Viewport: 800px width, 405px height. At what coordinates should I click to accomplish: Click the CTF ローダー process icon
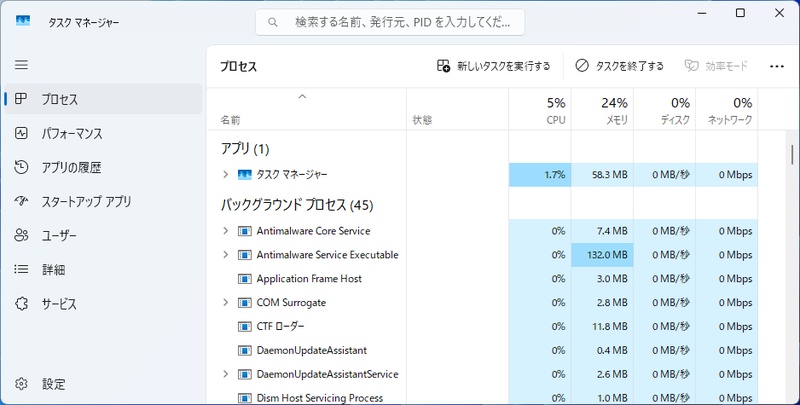pyautogui.click(x=245, y=326)
